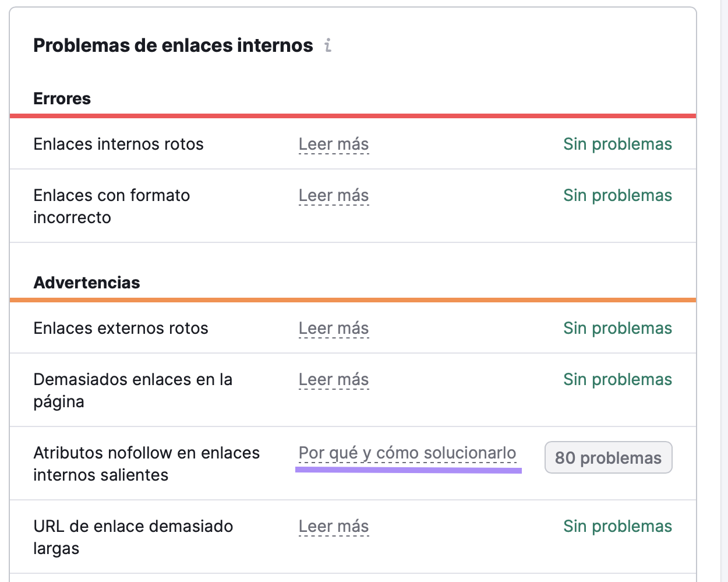This screenshot has height=582, width=728.
Task: Click 'Por qué y cómo solucionarlo' underlined link
Action: 407,453
